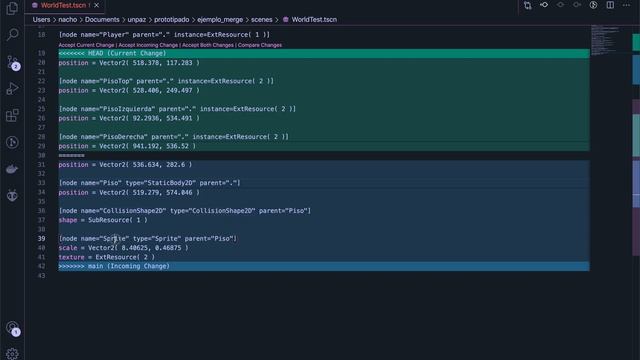This screenshot has width=640, height=360.
Task: Select the WorldTest.tscn editor tab
Action: point(63,5)
